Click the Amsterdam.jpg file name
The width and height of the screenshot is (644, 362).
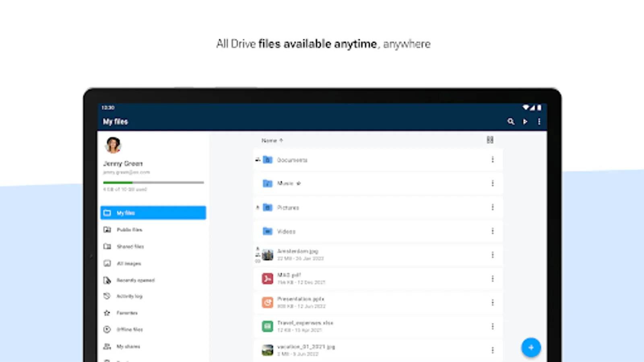tap(298, 251)
